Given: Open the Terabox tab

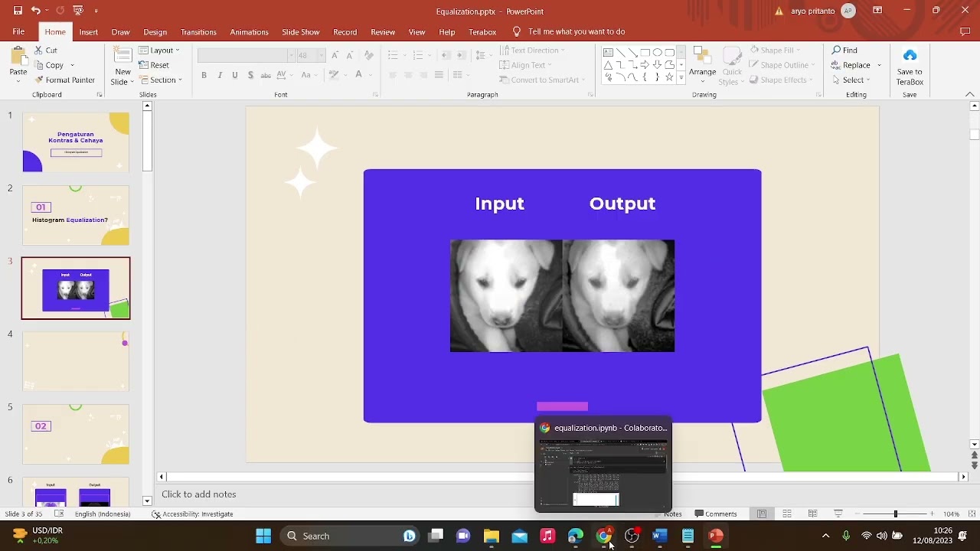Looking at the screenshot, I should click(x=482, y=31).
